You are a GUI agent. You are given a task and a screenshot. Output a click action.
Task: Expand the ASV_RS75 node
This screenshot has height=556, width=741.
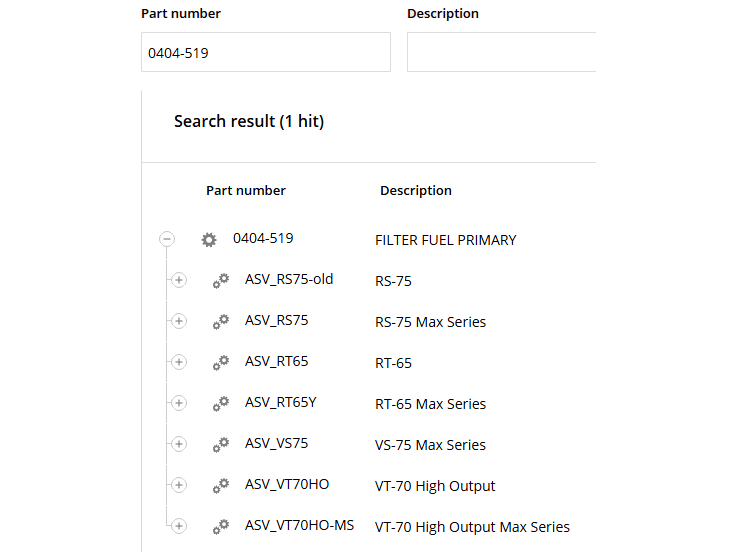179,321
